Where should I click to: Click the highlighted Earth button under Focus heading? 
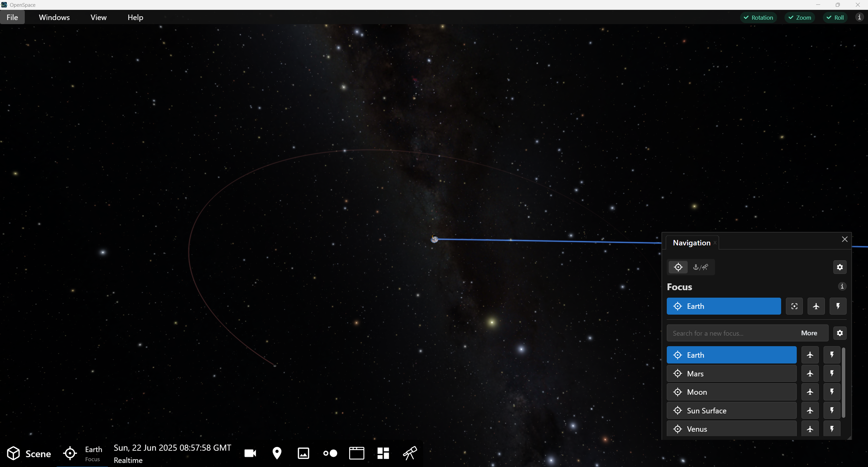tap(724, 306)
